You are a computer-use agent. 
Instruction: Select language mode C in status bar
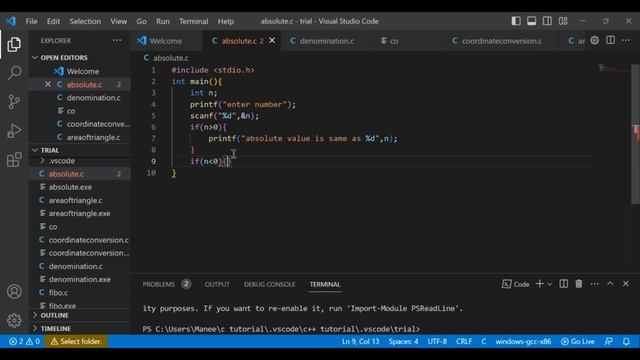pos(484,341)
